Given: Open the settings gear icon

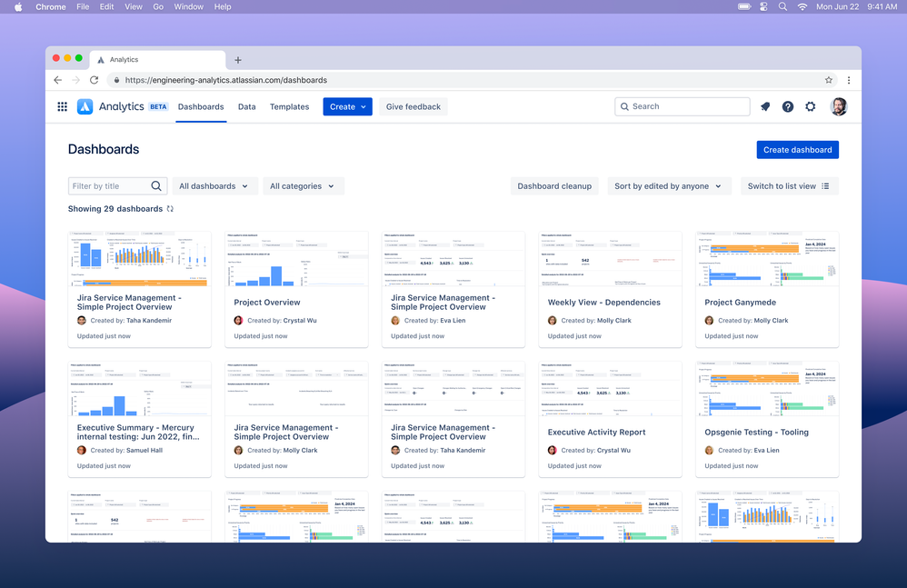Looking at the screenshot, I should (x=811, y=106).
